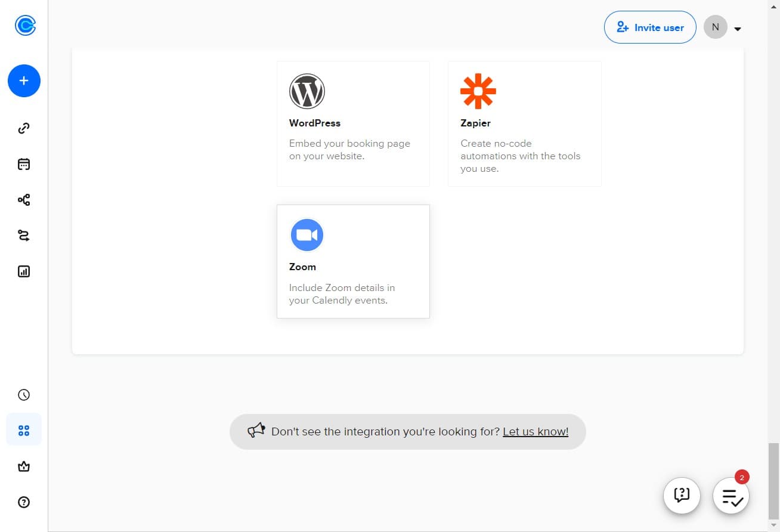Open the Zoom integration card
The image size is (780, 532).
coord(353,261)
